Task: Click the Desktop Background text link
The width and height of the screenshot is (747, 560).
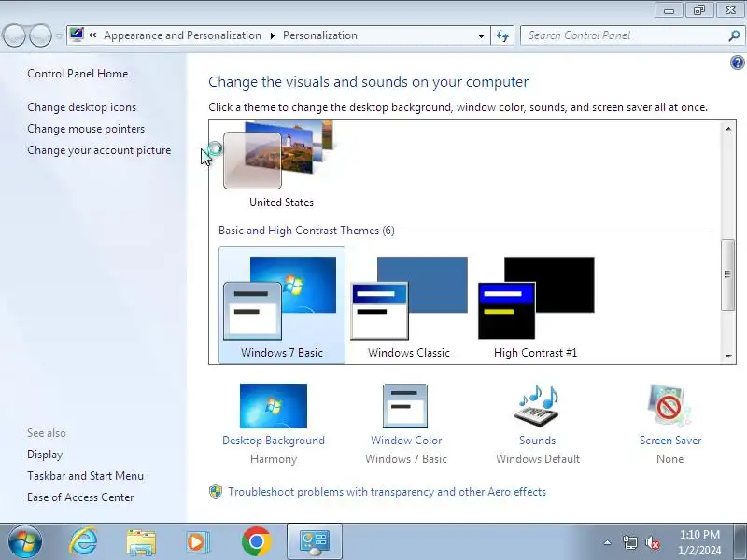Action: point(274,441)
